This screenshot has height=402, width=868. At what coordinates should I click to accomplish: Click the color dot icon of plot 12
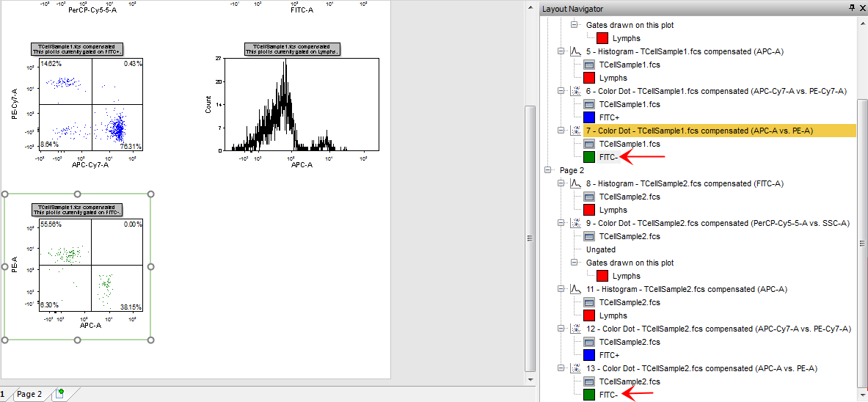pos(576,329)
